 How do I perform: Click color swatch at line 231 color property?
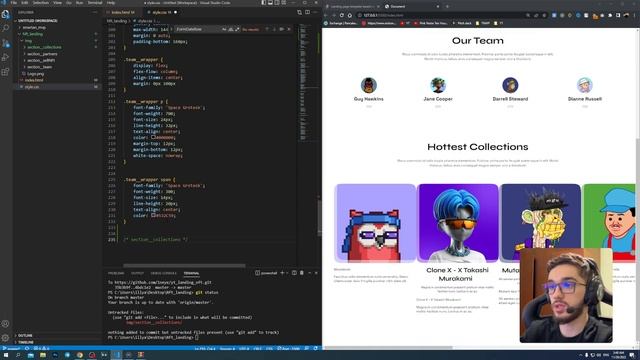click(153, 215)
